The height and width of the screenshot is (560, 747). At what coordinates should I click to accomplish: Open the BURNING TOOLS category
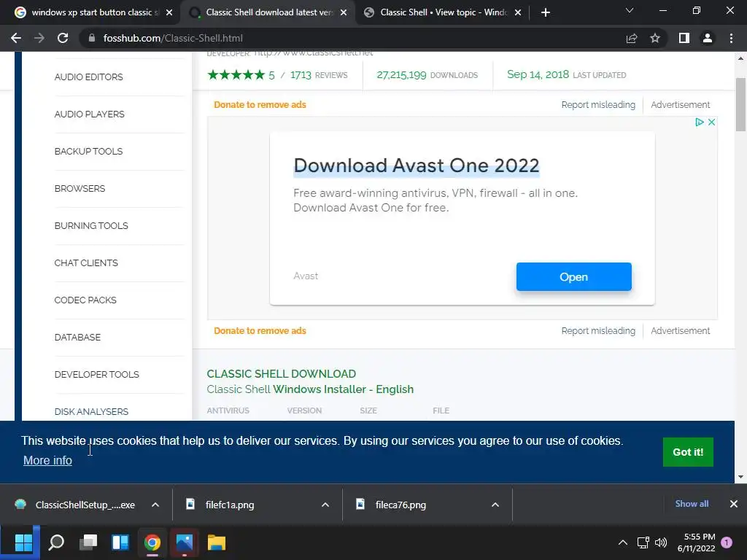click(x=91, y=225)
